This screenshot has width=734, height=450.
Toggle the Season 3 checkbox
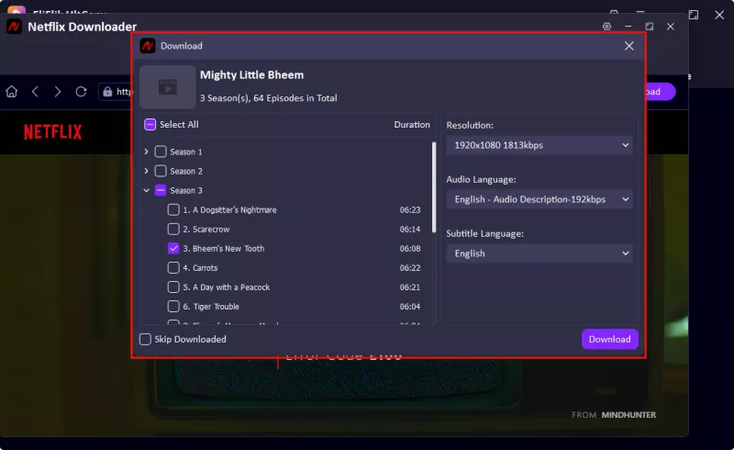click(x=161, y=191)
